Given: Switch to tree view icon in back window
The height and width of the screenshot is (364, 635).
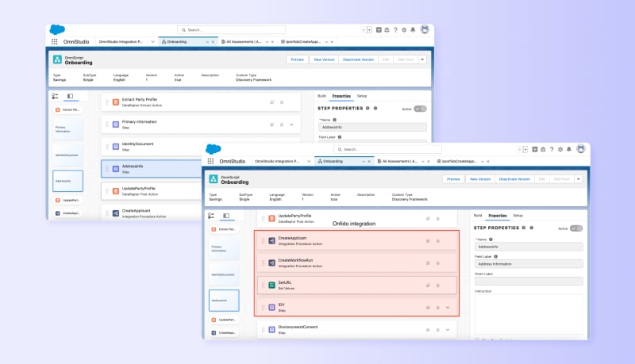Looking at the screenshot, I should 55,96.
